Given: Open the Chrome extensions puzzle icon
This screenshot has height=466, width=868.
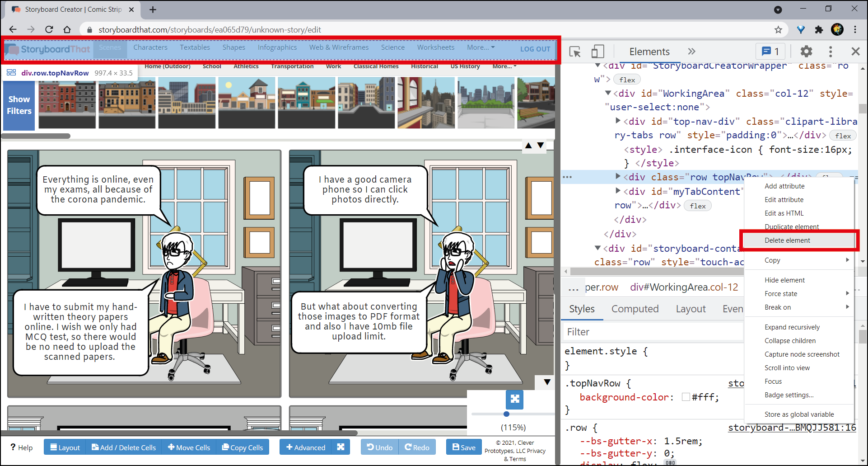Looking at the screenshot, I should [x=819, y=30].
